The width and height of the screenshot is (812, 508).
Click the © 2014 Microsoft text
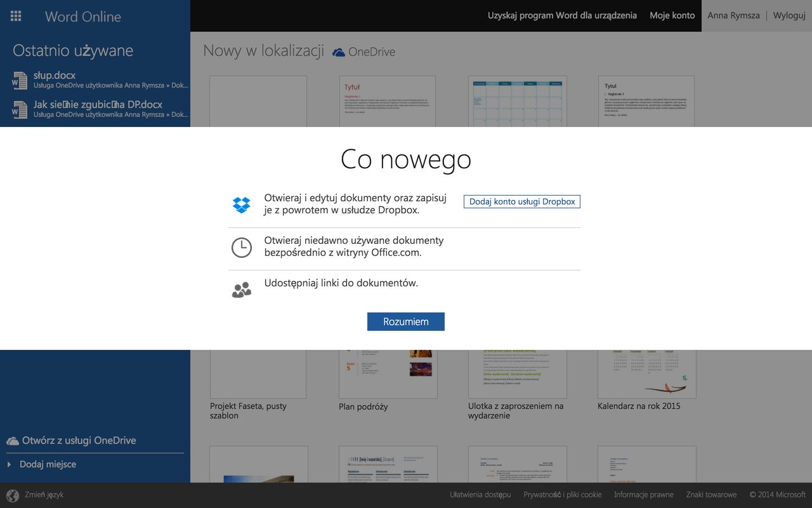coord(777,495)
